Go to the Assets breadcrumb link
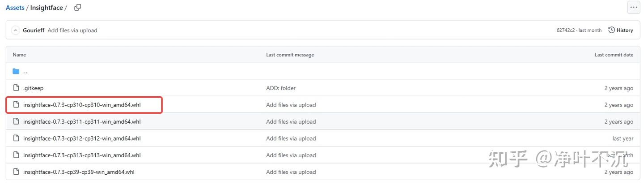Screen dimensions: 644x185 15,8
